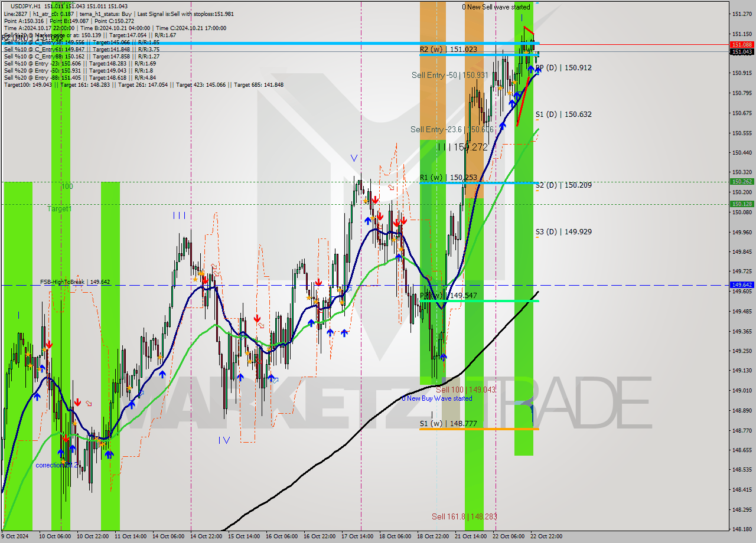Click the 'S1 (w) | 148.777' label

(448, 424)
